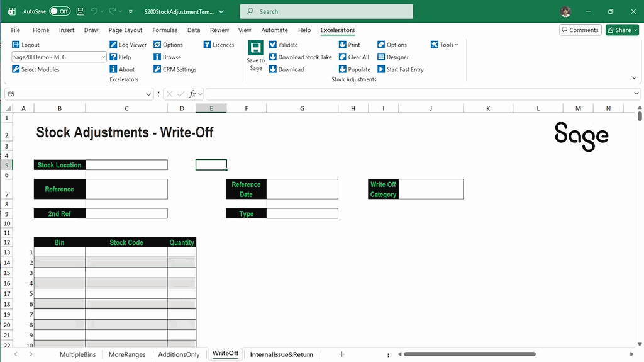This screenshot has height=362, width=644.
Task: Click the Insert Function fx icon
Action: [192, 94]
